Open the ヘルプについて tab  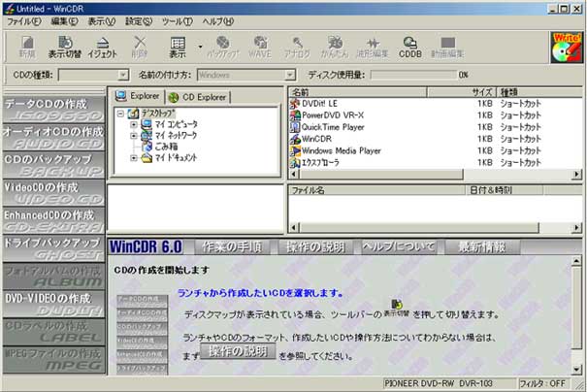tap(399, 246)
